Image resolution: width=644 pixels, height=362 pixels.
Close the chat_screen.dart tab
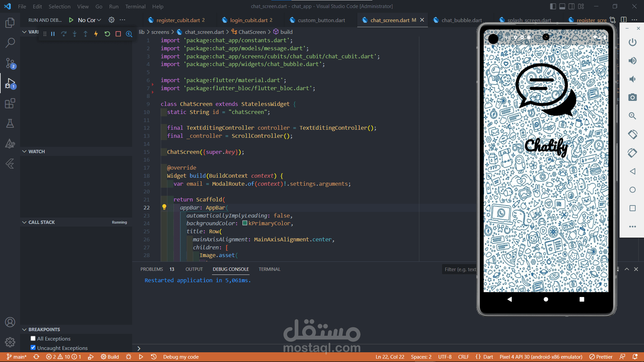click(422, 20)
